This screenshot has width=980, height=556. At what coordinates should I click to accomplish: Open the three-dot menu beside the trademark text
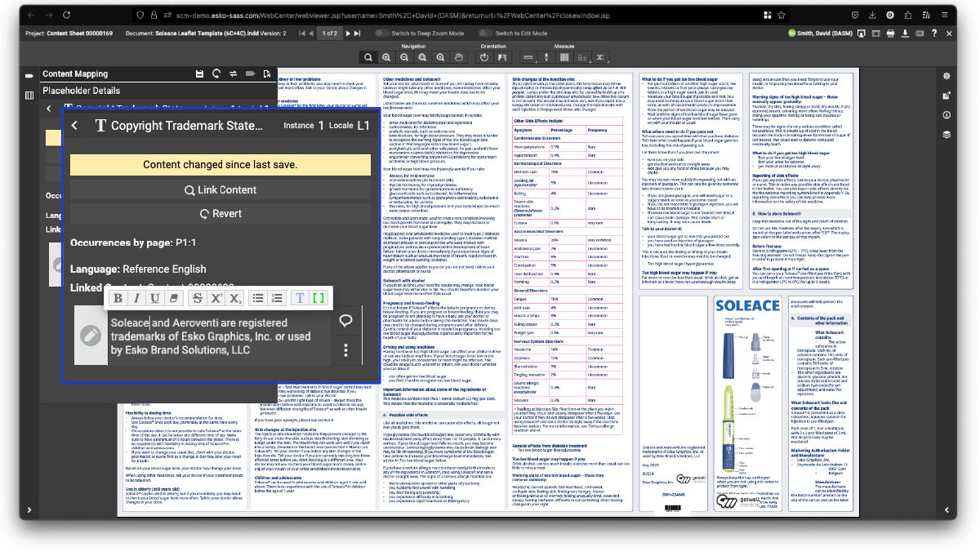(x=346, y=350)
